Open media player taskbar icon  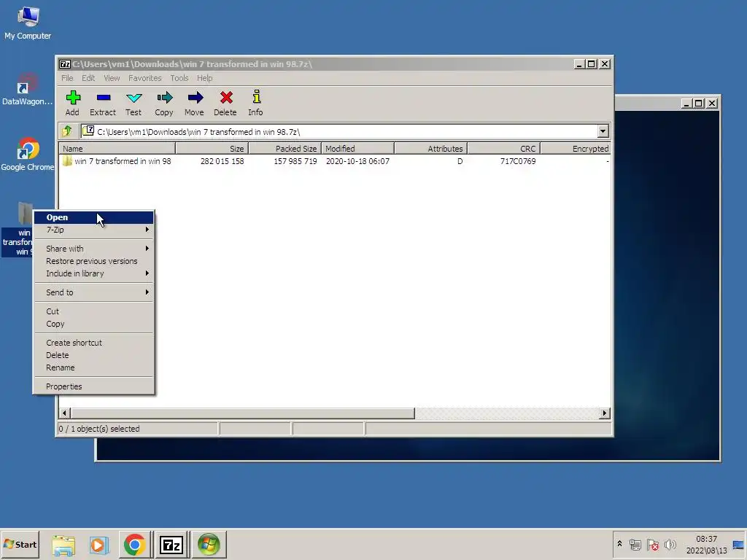pos(98,545)
